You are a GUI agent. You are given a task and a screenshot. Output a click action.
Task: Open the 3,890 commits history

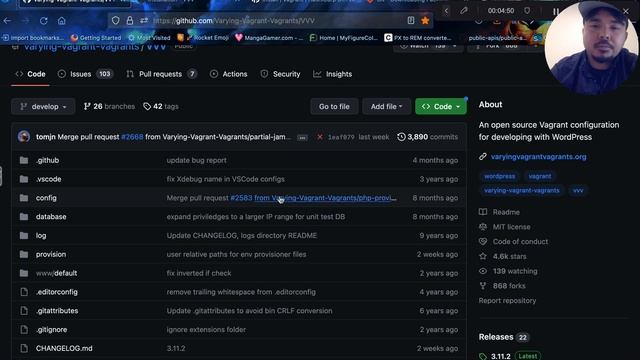(427, 137)
